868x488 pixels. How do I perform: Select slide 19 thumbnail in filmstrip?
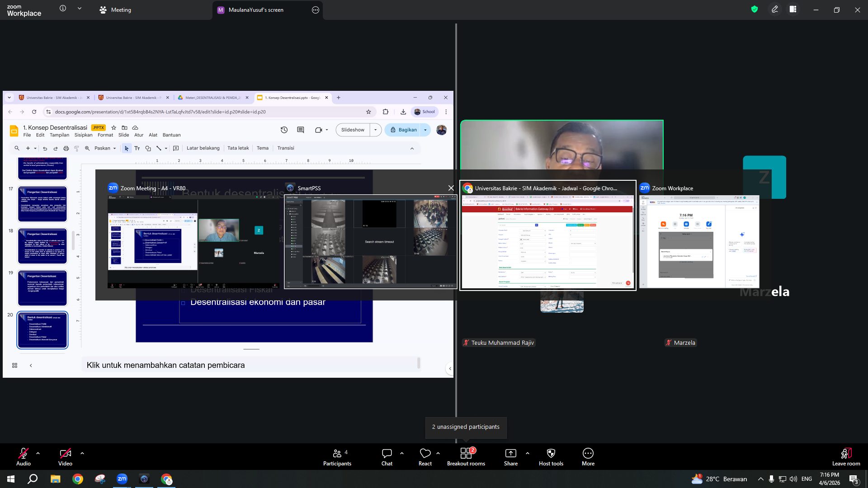coord(42,288)
